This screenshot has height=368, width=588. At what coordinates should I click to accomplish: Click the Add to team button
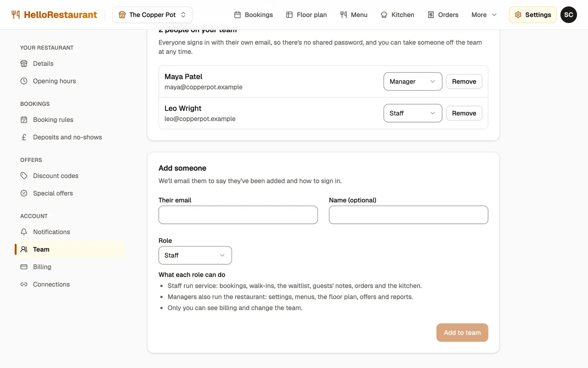462,333
